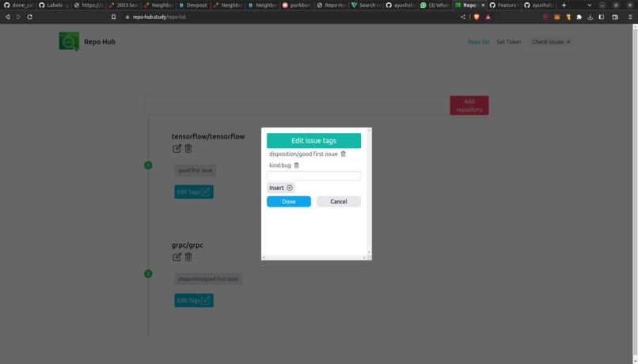The image size is (638, 364).
Task: Switch to the done_cal GitHub tab
Action: 18,6
